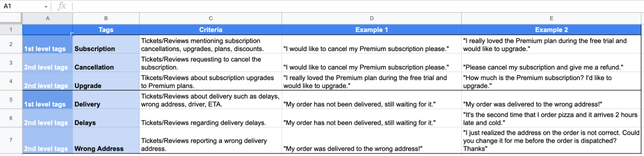Click the fx function icon
The height and width of the screenshot is (156, 644).
click(62, 6)
